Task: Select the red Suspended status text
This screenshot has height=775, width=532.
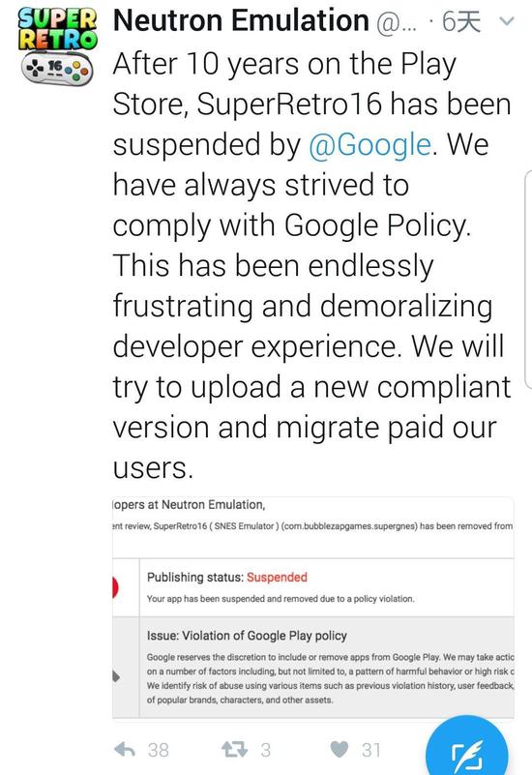Action: [277, 577]
